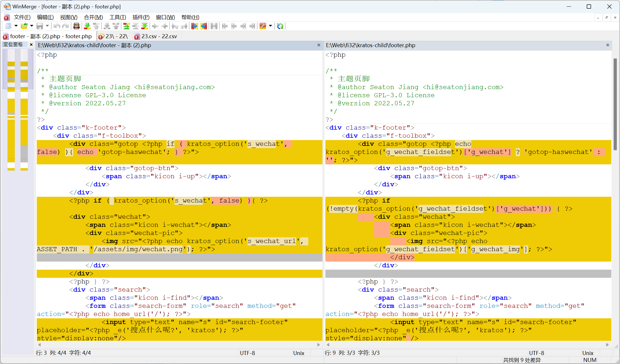Expand the Open folder dropdown arrow
This screenshot has height=364, width=620.
[x=32, y=26]
